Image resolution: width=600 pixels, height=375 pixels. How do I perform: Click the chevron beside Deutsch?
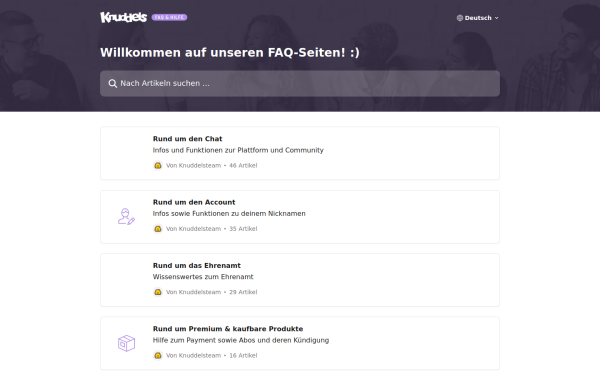click(496, 18)
